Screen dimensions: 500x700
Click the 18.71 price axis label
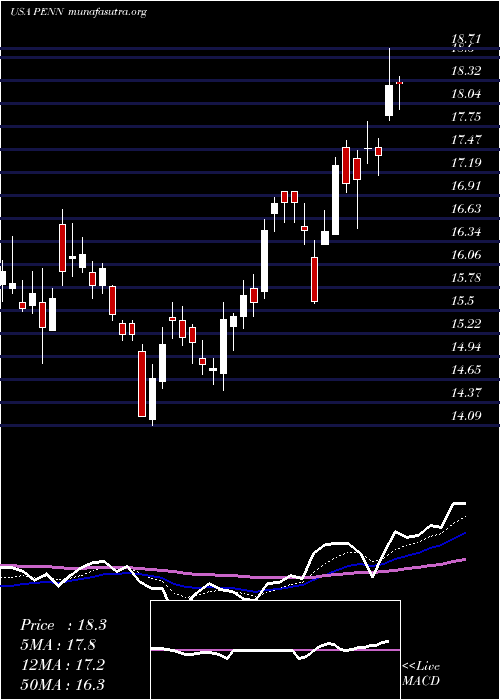465,39
